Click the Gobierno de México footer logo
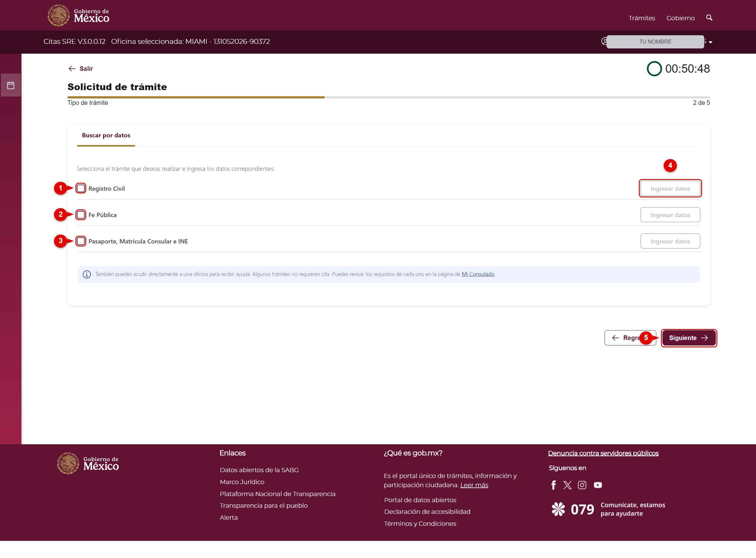 tap(88, 464)
